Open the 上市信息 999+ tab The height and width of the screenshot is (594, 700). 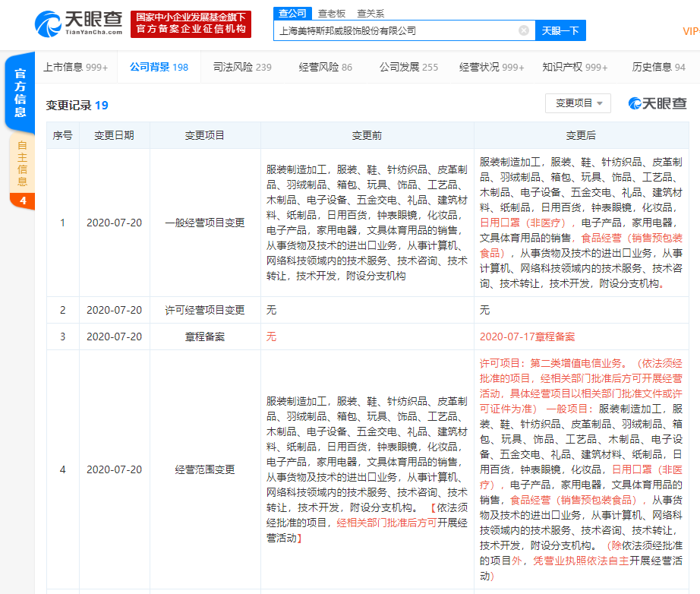75,67
